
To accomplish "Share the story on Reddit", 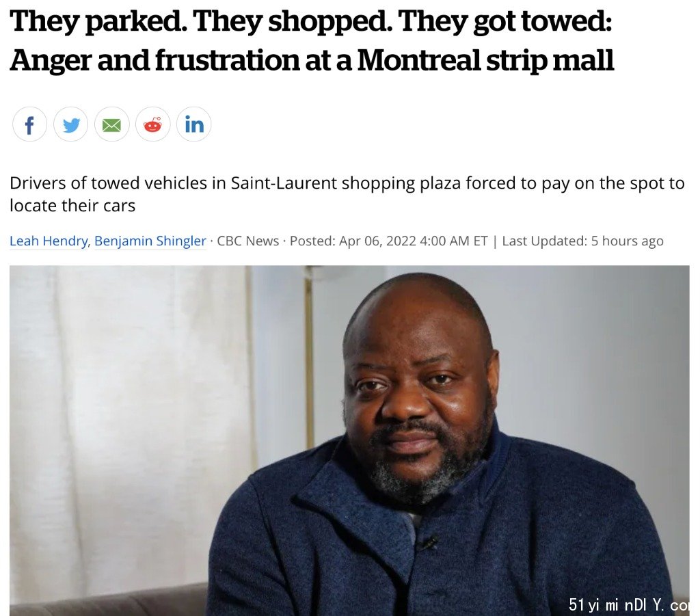I will coord(152,124).
